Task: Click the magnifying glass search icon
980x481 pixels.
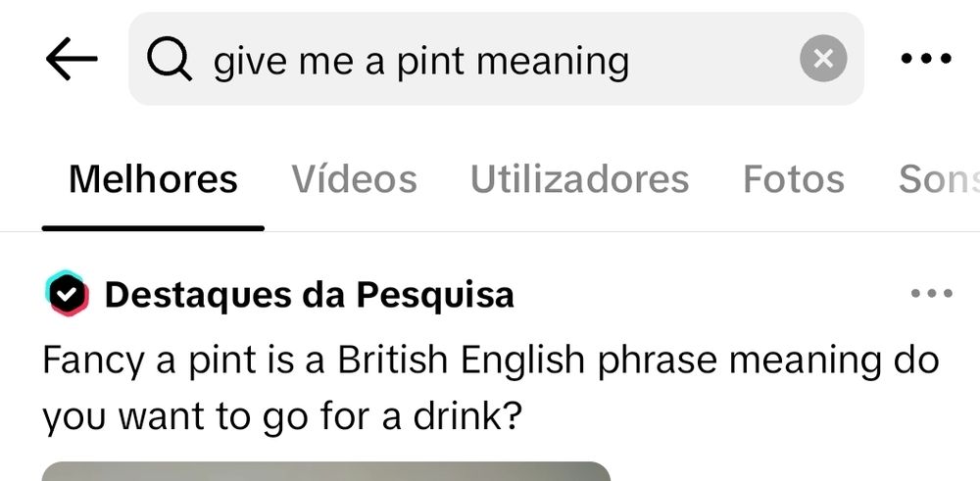Action: 169,60
